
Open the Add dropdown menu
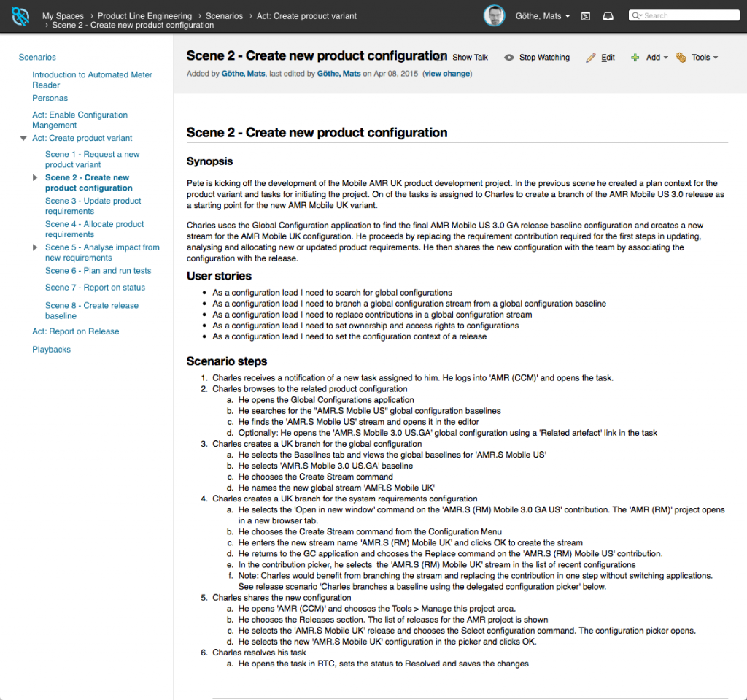[649, 58]
